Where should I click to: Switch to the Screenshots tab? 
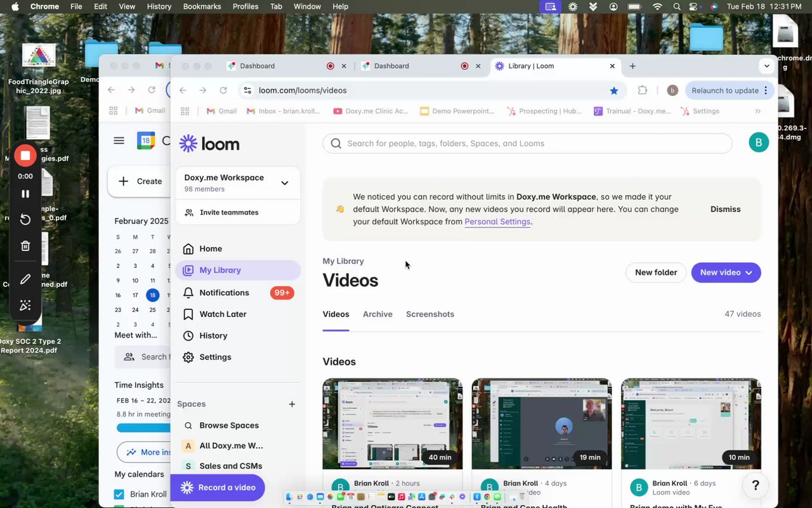[430, 314]
